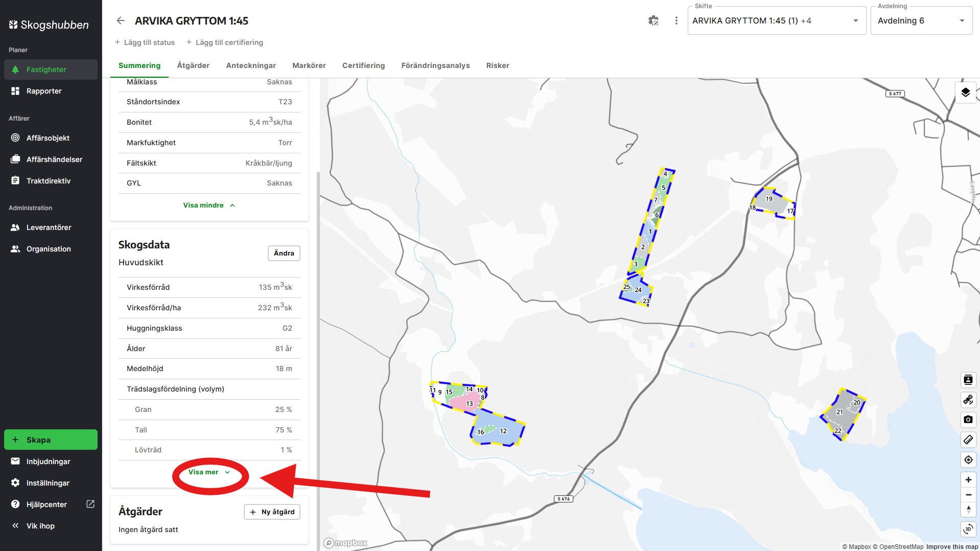This screenshot has height=551, width=980.
Task: Select map stand number 19
Action: click(769, 199)
